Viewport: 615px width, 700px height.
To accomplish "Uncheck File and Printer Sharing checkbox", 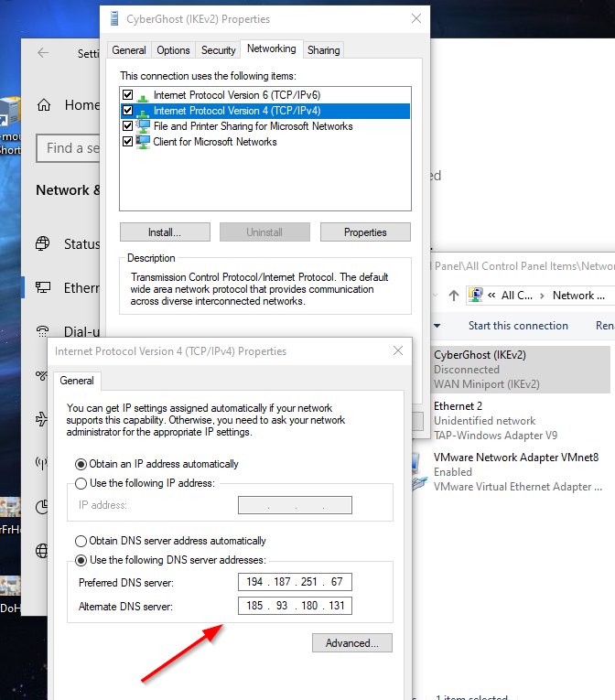I will coord(128,126).
